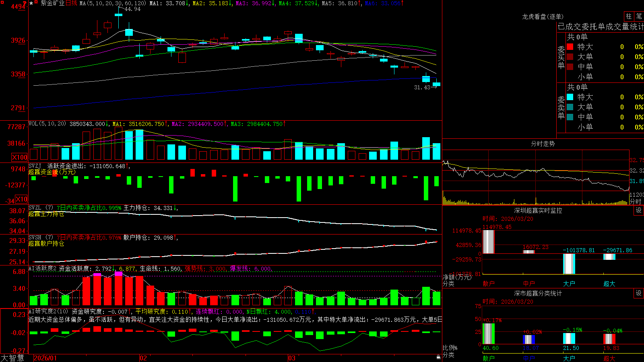Click the teal 大单 sell-order color swatch
This screenshot has height=362, width=644.
[x=570, y=107]
